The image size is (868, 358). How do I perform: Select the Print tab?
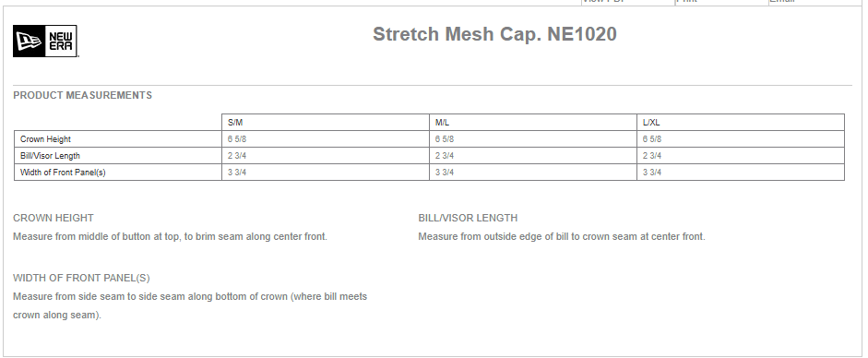coord(721,2)
